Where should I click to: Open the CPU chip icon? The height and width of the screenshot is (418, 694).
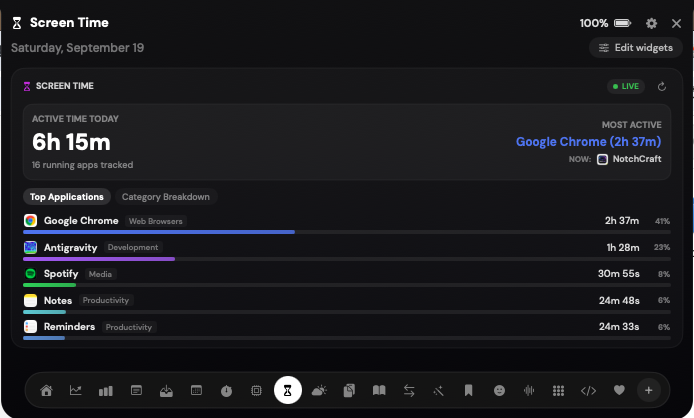(256, 391)
